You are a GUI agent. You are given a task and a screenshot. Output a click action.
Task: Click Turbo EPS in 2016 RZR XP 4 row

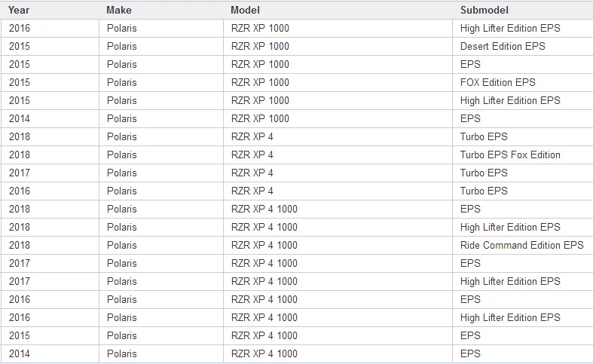click(x=484, y=191)
